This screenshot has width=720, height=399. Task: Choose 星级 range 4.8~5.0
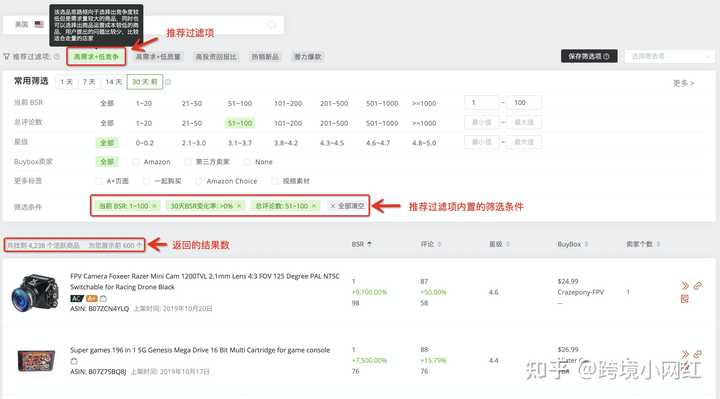[424, 143]
